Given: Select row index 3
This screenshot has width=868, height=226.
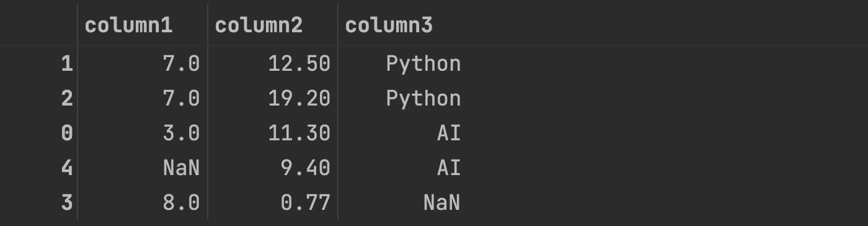Looking at the screenshot, I should (x=67, y=202).
